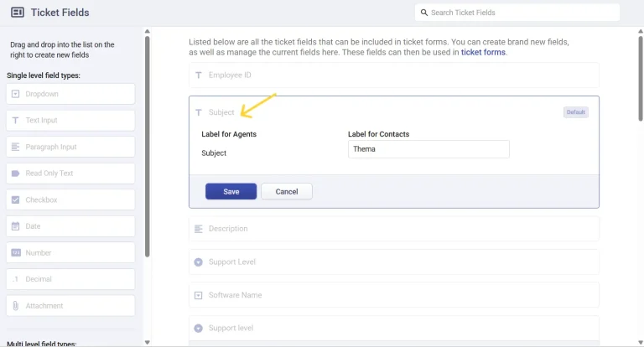This screenshot has height=347, width=644.
Task: Click the Label for Contacts input
Action: [x=428, y=149]
